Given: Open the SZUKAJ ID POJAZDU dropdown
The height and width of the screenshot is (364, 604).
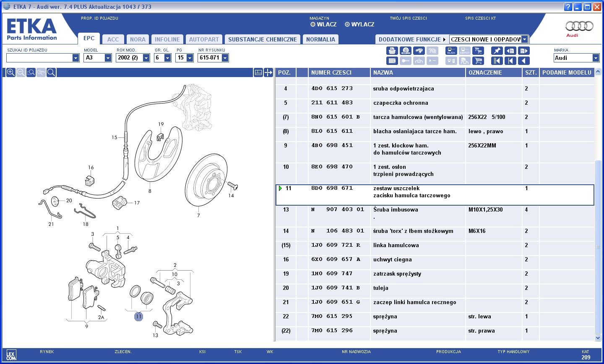Looking at the screenshot, I should (x=75, y=58).
